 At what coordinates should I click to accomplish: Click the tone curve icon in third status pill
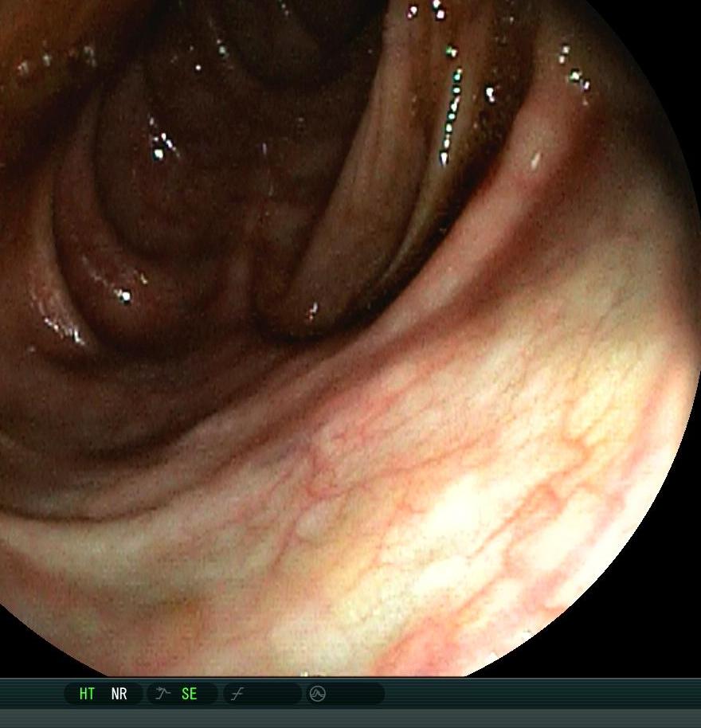[x=237, y=694]
